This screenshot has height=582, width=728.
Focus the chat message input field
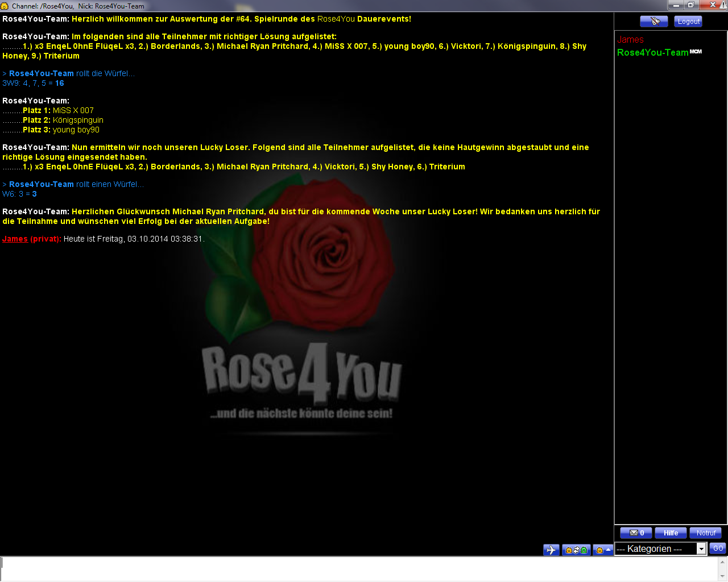[x=358, y=568]
